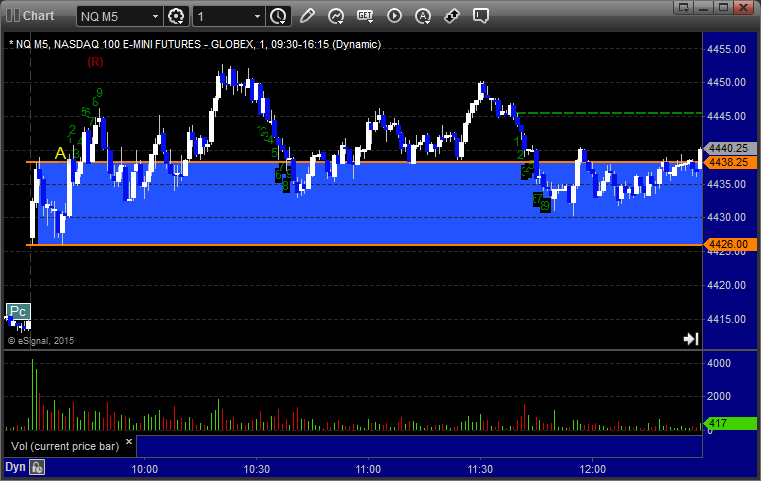Open the symbol settings gear menu
This screenshot has height=481, width=761.
click(x=176, y=17)
